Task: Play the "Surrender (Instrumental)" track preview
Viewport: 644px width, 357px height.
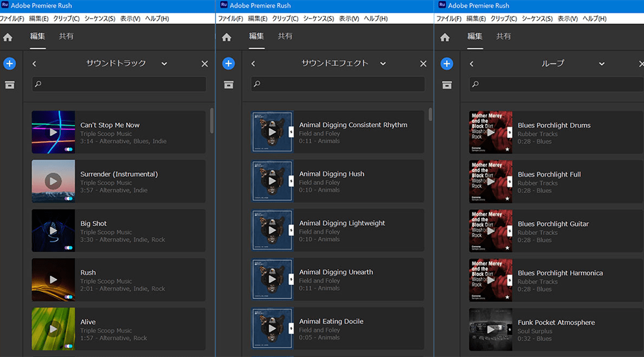Action: click(x=53, y=181)
